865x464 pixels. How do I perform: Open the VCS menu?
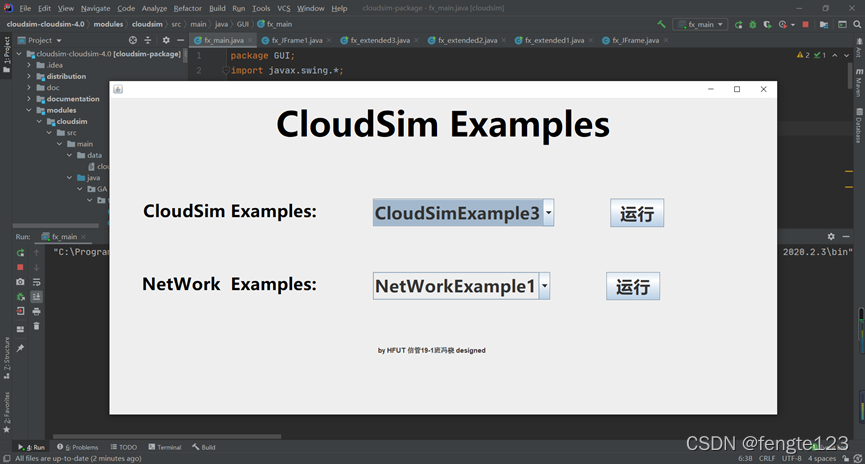tap(284, 8)
